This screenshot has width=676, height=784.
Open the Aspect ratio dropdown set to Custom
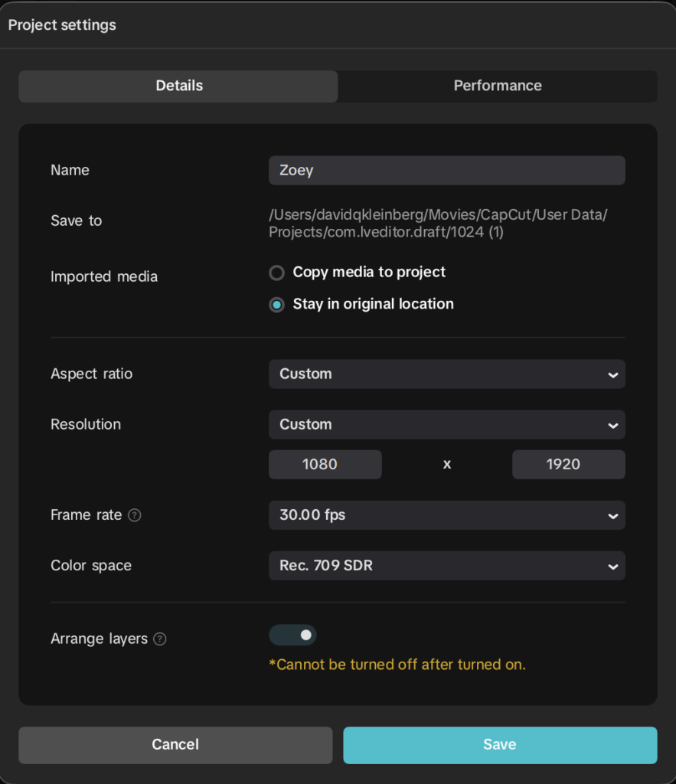pyautogui.click(x=446, y=374)
